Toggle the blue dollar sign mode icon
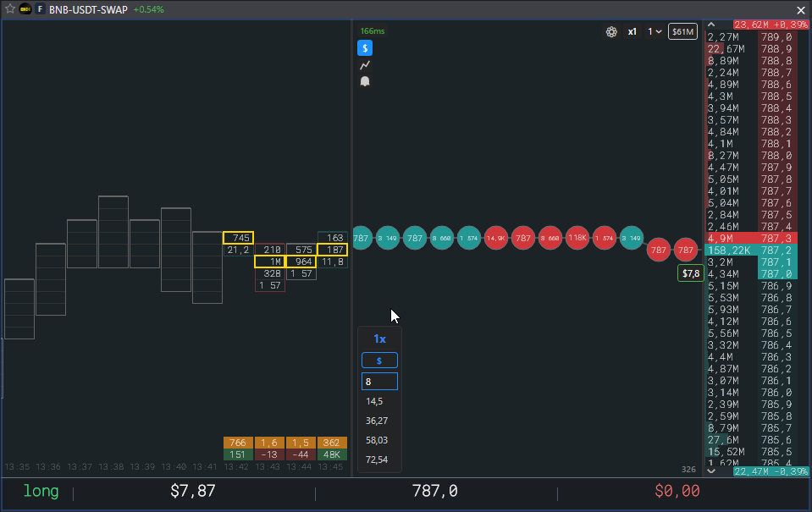This screenshot has height=512, width=812. coord(365,48)
